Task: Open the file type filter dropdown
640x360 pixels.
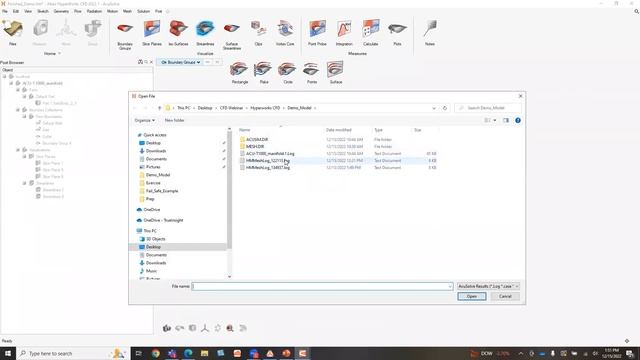Action: [x=488, y=287]
